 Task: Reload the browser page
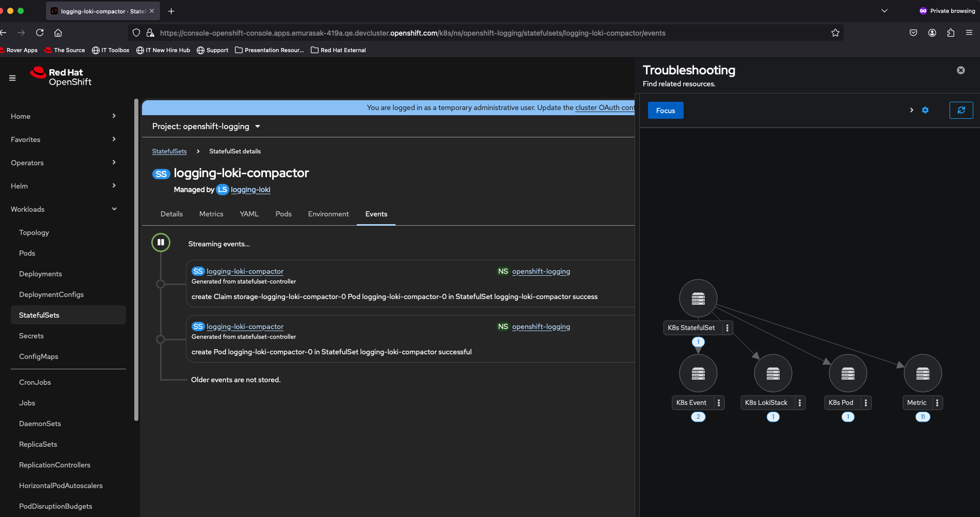click(40, 33)
